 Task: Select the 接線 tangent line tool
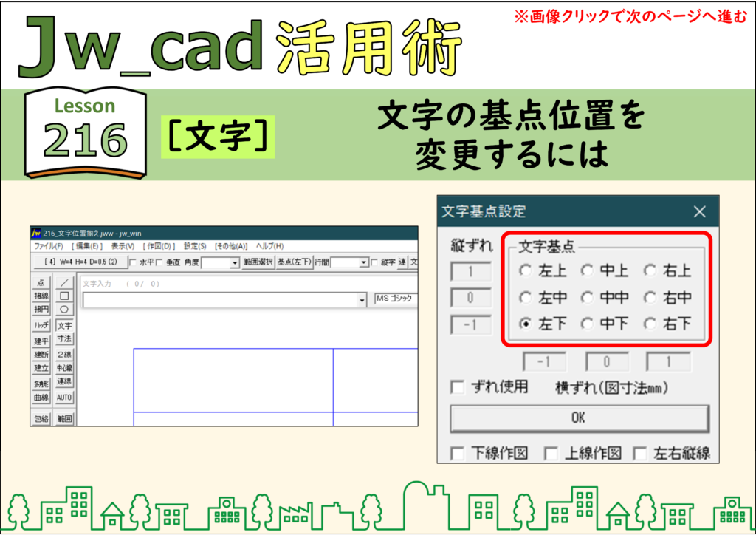(41, 296)
